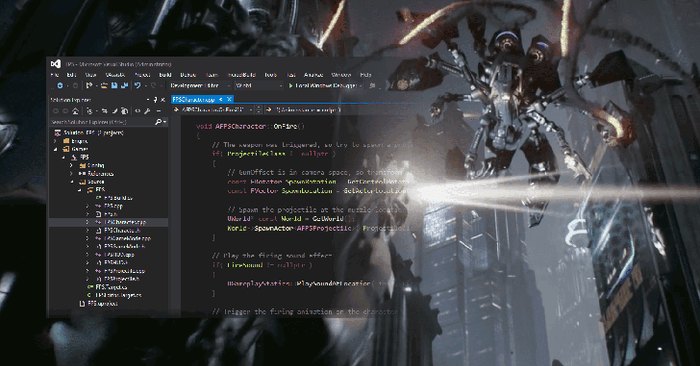Click the Save All icon in toolbar

click(x=125, y=85)
